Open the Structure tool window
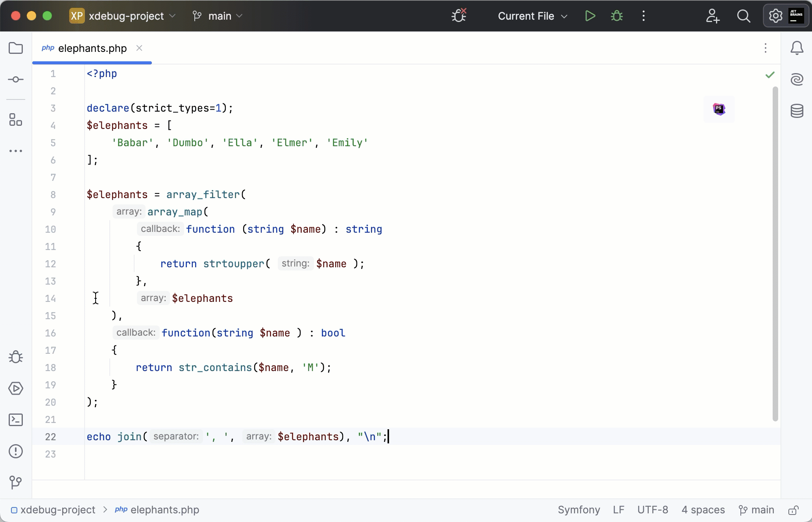Viewport: 812px width, 522px height. [x=16, y=120]
